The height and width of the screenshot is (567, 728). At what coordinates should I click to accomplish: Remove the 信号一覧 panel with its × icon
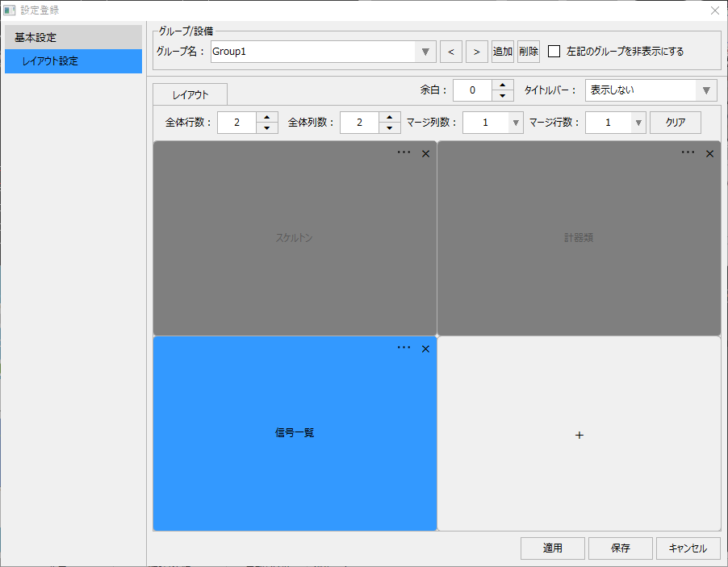coord(425,348)
